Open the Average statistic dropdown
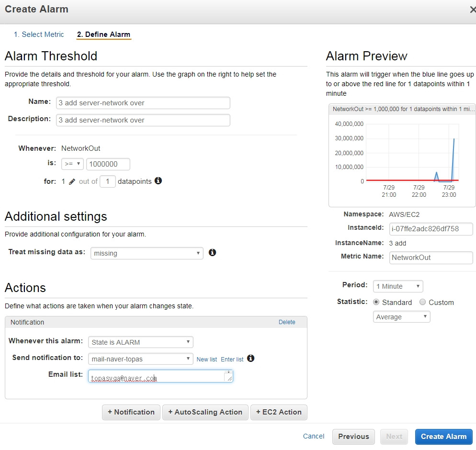Image resolution: width=476 pixels, height=450 pixels. coord(402,317)
